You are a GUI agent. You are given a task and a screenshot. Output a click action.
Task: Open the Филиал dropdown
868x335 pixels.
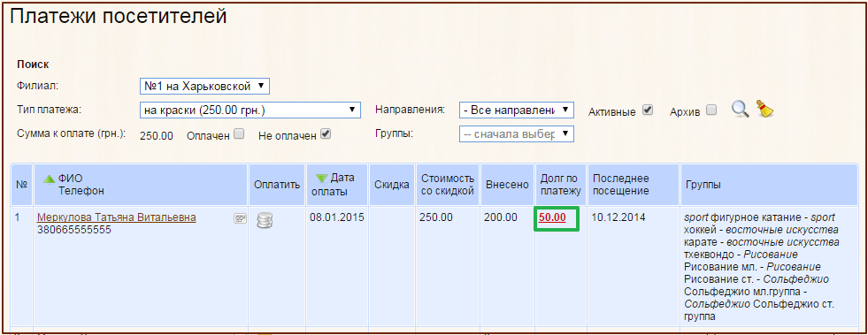coord(204,87)
